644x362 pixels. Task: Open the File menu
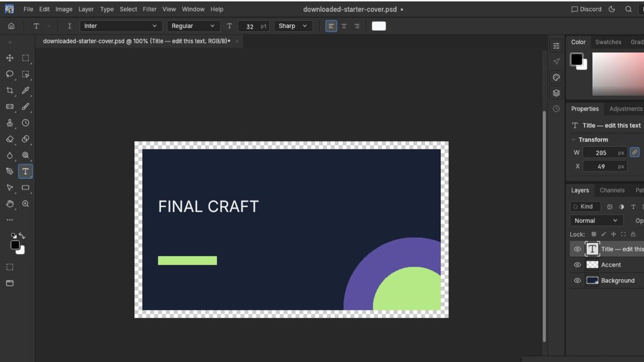(28, 9)
